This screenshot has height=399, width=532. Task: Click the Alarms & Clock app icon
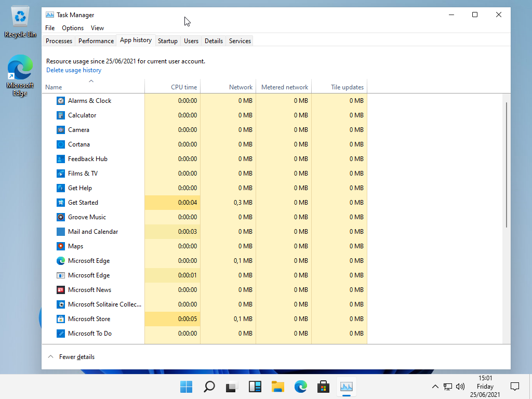pos(61,101)
